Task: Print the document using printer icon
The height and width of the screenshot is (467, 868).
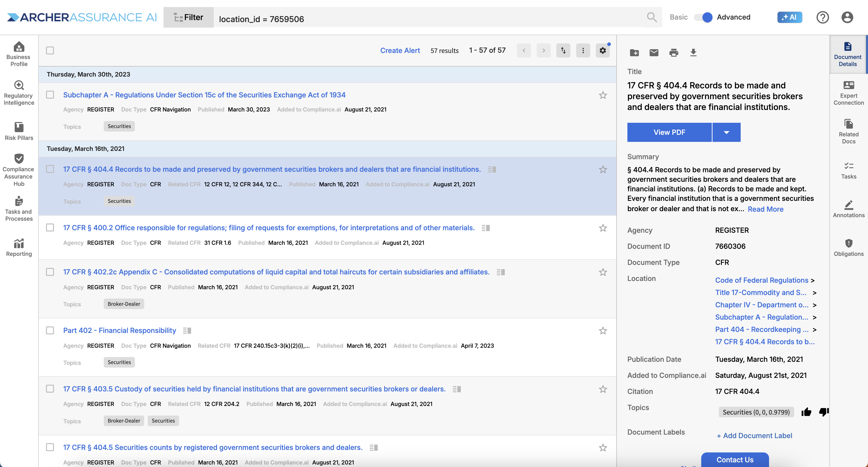Action: pyautogui.click(x=674, y=52)
